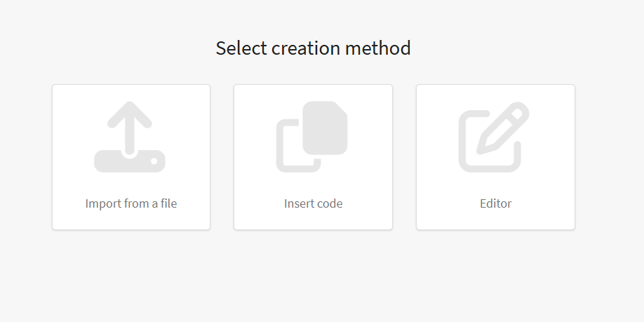Click the drive tray under the upload arrow

coord(130,161)
